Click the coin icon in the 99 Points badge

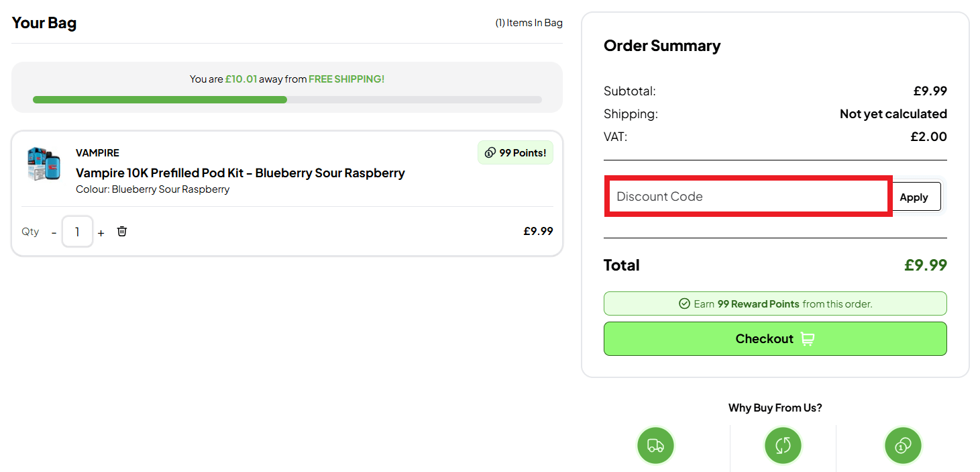tap(490, 152)
